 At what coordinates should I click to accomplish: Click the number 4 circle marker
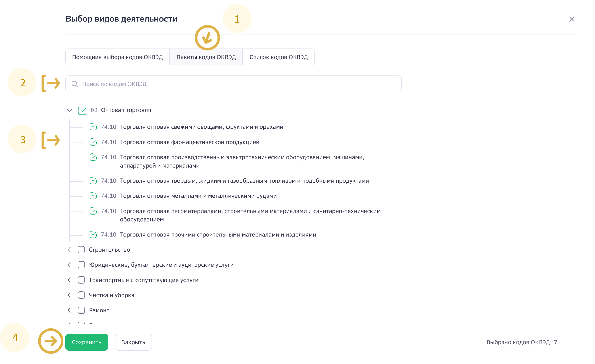[15, 337]
